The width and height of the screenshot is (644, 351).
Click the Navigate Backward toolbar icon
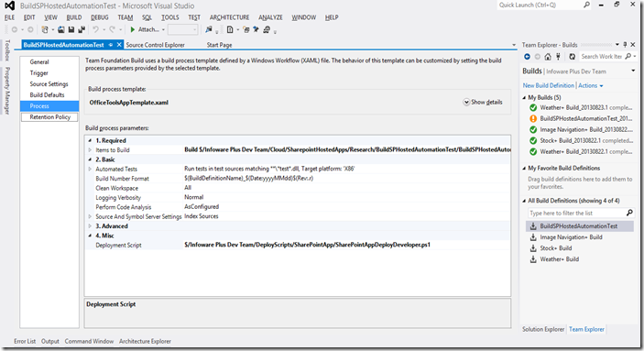15,29
